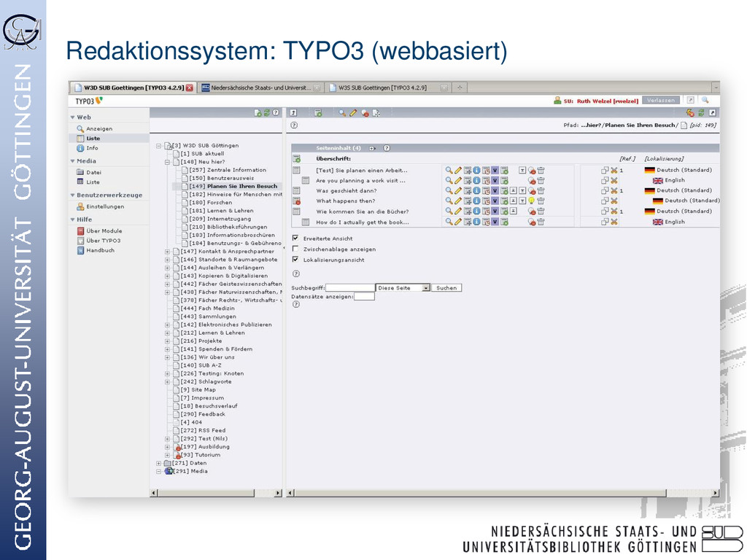Click hide icon for 'Are you planning a work visit'
This screenshot has height=560, width=747.
click(532, 181)
